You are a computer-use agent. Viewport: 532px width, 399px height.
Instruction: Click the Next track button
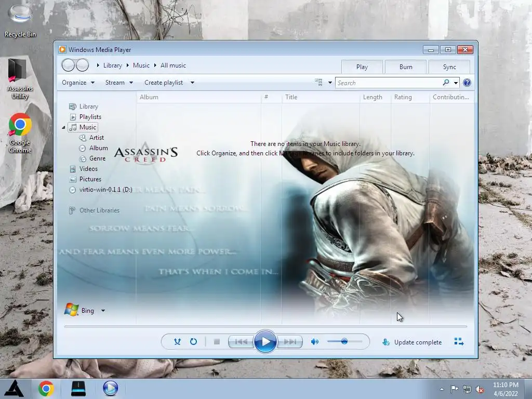[289, 342]
